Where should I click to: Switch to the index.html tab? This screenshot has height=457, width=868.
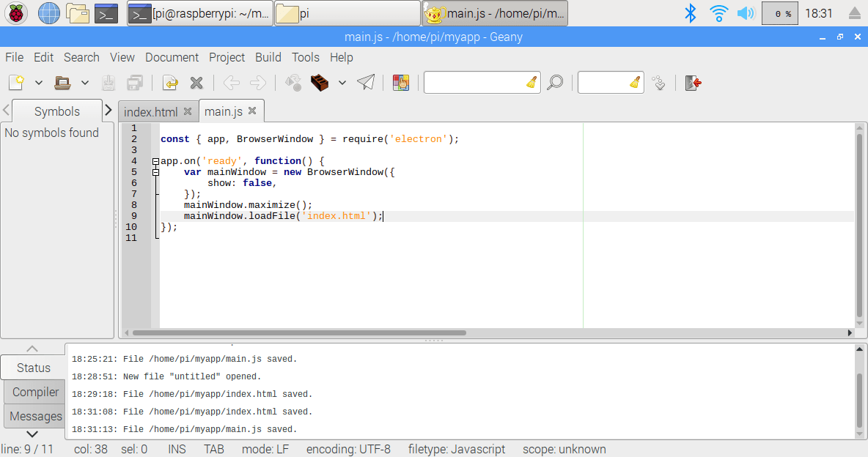pyautogui.click(x=150, y=111)
